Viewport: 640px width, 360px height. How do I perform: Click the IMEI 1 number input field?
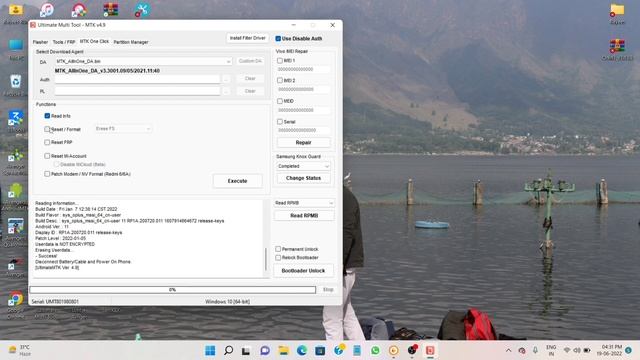(303, 69)
